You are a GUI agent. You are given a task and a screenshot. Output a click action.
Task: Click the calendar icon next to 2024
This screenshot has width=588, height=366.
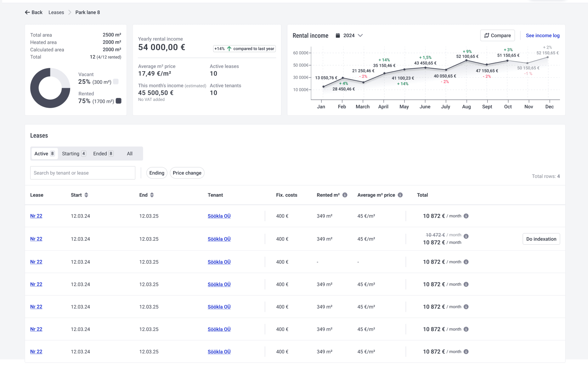(x=338, y=35)
